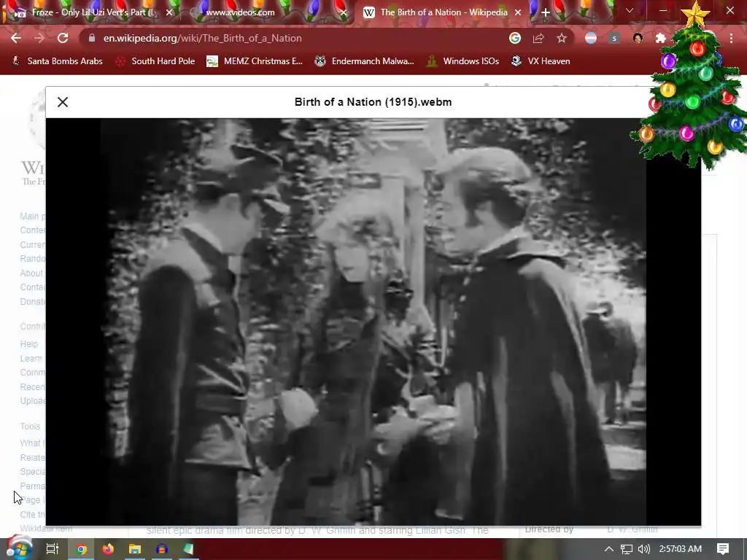The image size is (747, 560).
Task: Click the taskbar clock showing 2:57:03 AM
Action: point(681,549)
